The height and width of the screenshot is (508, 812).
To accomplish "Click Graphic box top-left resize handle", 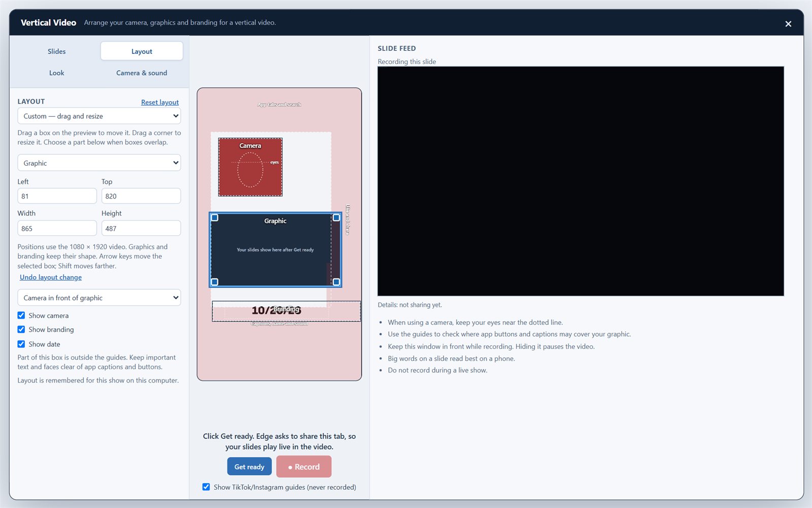I will (215, 217).
